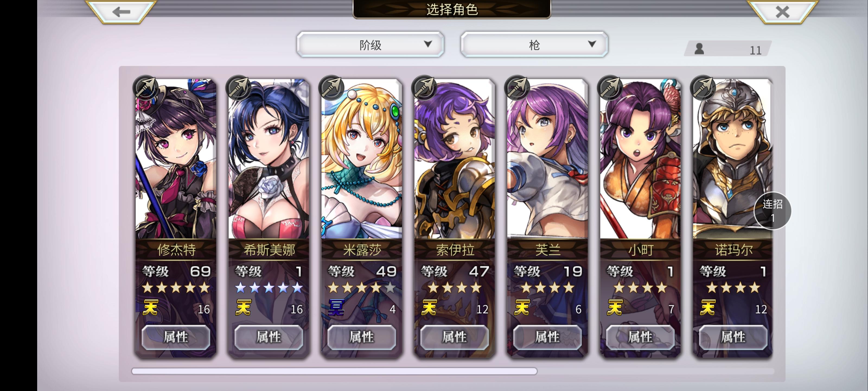This screenshot has height=391, width=868.
Task: Tap the 天 element icon on 索伊拉 card
Action: point(429,307)
